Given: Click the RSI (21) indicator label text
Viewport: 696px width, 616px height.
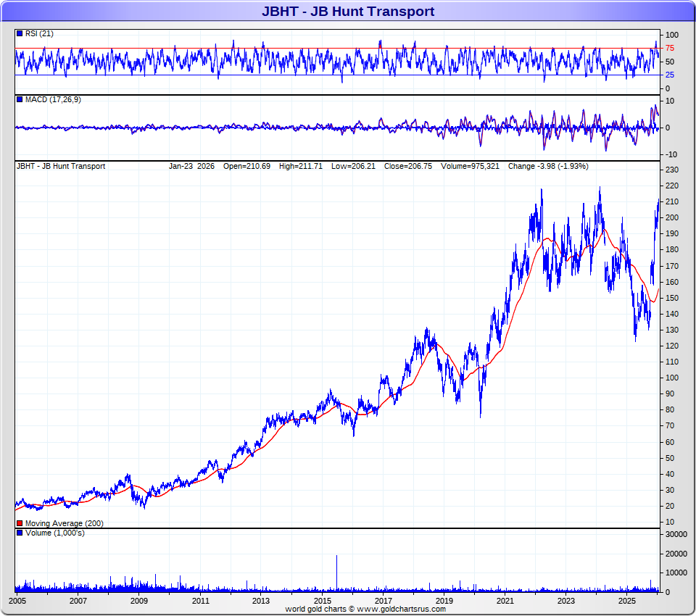Looking at the screenshot, I should [39, 34].
